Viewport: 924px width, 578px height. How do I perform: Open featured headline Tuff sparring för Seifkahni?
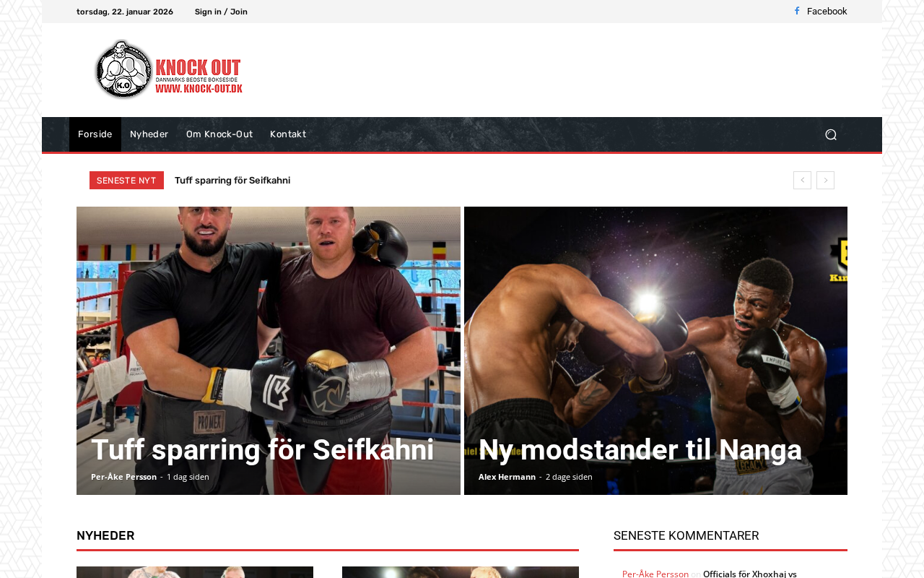(263, 449)
